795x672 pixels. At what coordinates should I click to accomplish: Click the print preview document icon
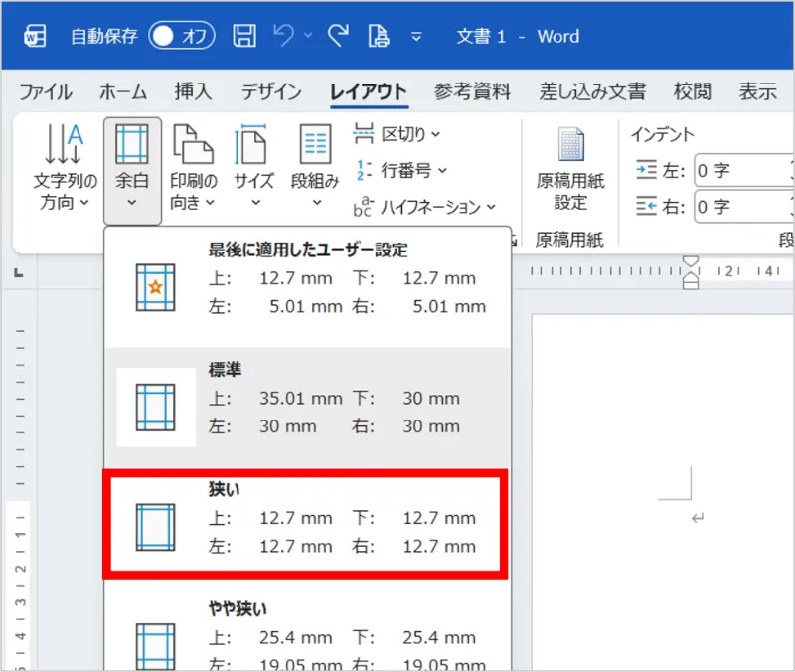click(379, 36)
